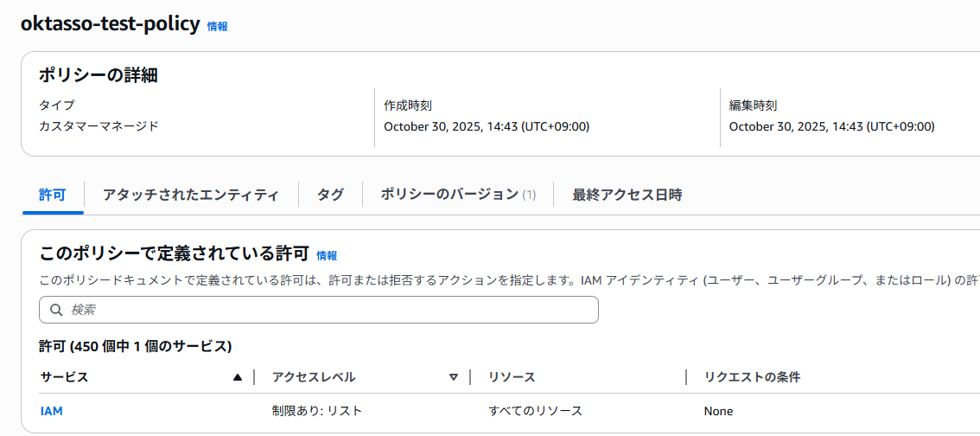
Task: Open the 情報 link beside oktasso-test-policy title
Action: (218, 27)
